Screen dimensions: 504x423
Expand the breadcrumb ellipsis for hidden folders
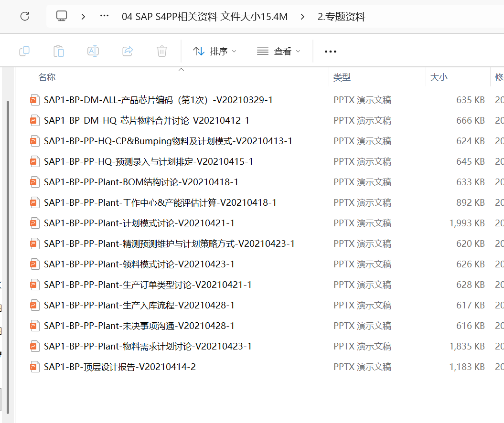(x=104, y=17)
